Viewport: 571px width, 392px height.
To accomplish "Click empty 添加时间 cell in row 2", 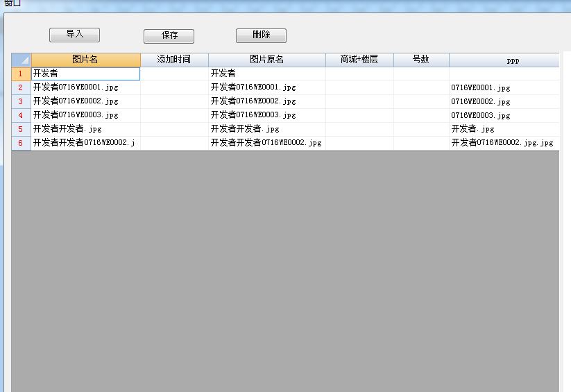I will coord(174,87).
